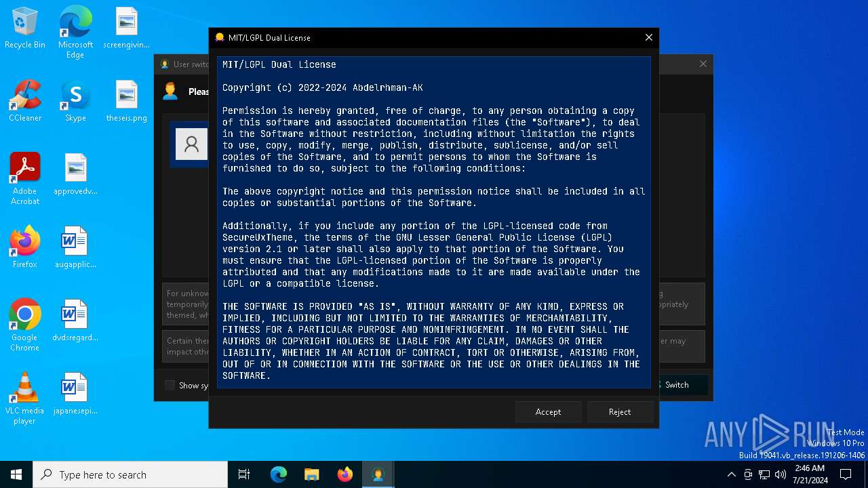Click the Copyright (c) 2022-2024 Abdelrhman-AK line

pyautogui.click(x=323, y=87)
